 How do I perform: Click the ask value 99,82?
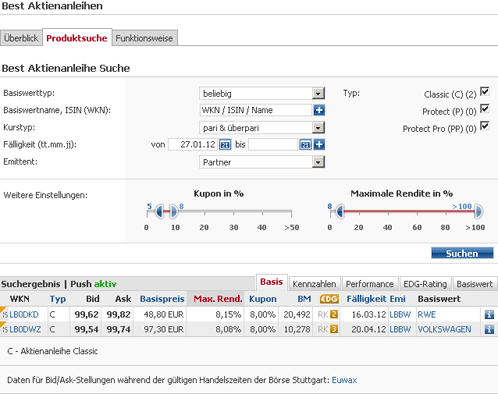119,314
